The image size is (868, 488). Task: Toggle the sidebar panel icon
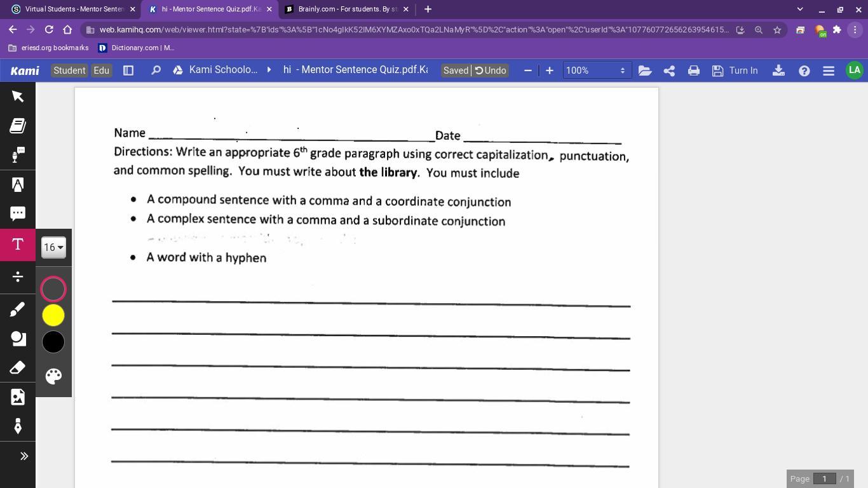[x=128, y=71]
